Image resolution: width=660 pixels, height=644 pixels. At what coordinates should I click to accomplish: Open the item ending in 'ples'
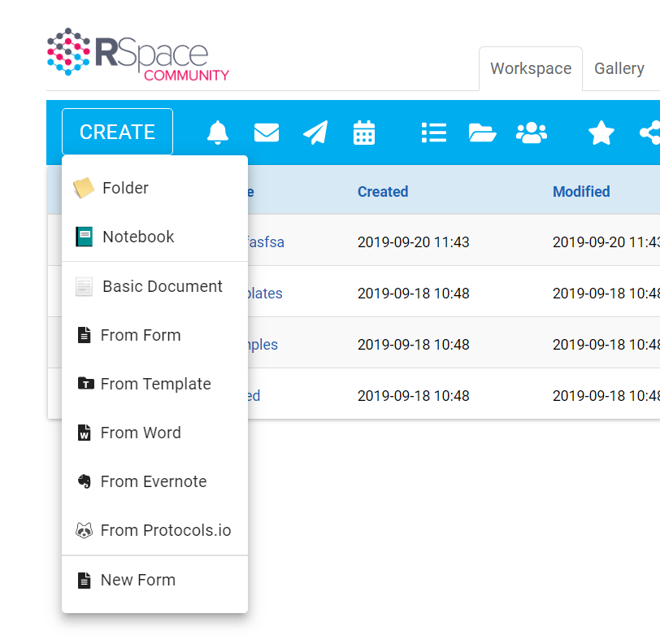point(263,345)
